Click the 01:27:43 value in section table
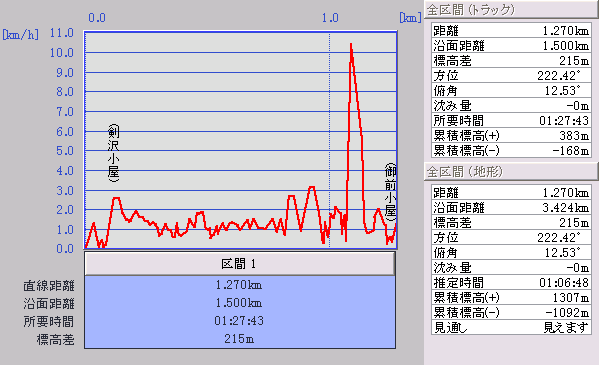 tap(239, 321)
